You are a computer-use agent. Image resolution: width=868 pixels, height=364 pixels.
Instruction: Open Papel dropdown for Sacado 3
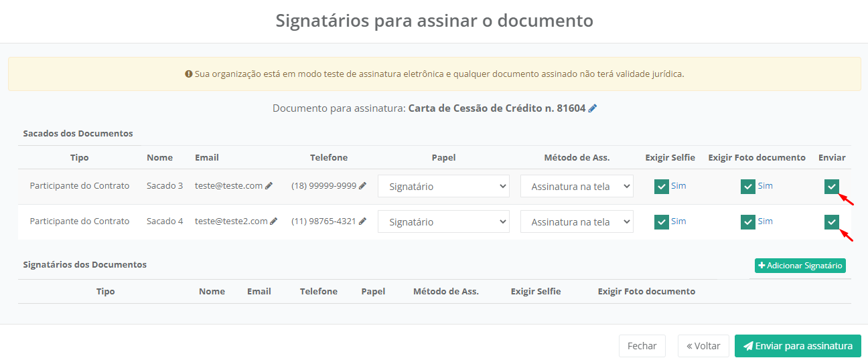(443, 187)
